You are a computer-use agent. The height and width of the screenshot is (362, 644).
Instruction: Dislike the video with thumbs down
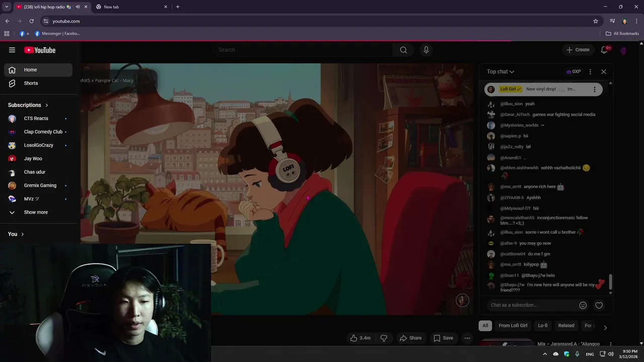pos(384,338)
